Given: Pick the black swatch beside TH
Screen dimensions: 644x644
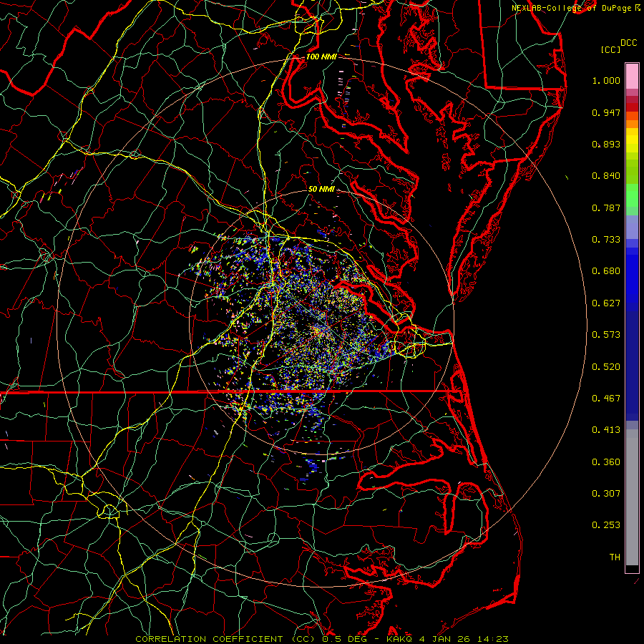Looking at the screenshot, I should click(x=632, y=568).
